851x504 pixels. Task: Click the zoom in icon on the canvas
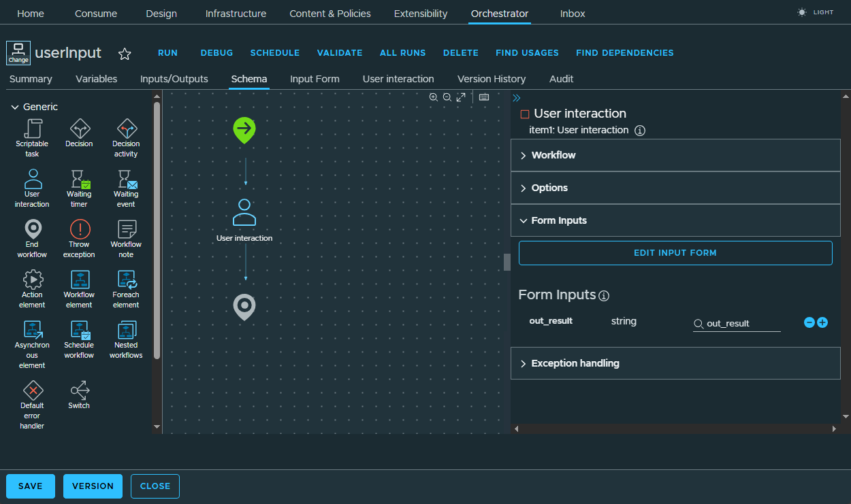pos(434,97)
